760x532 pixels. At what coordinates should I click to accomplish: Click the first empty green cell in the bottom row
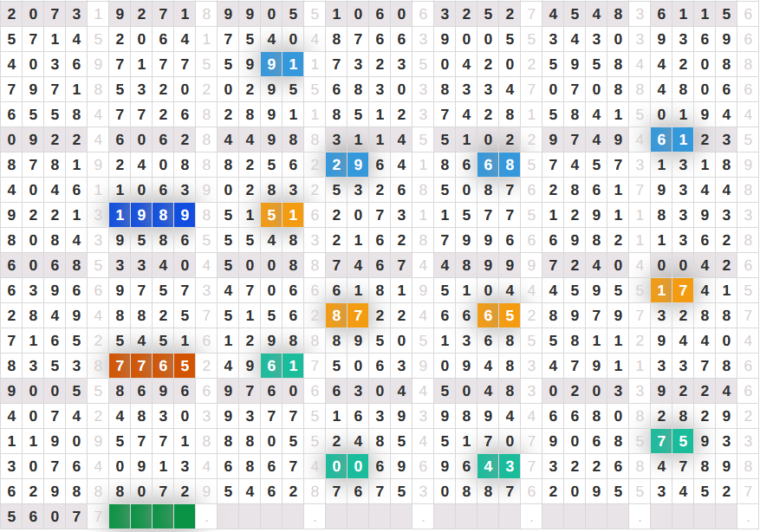click(x=120, y=516)
